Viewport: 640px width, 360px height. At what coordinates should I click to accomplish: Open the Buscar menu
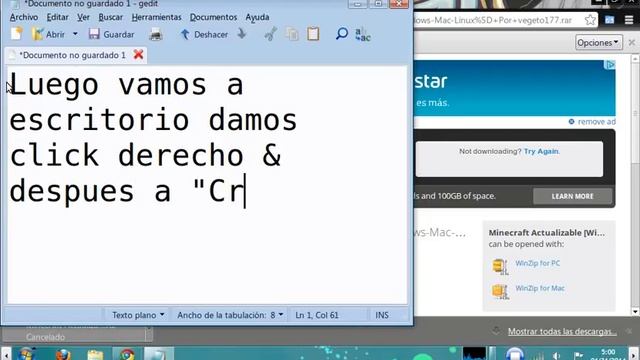[111, 17]
